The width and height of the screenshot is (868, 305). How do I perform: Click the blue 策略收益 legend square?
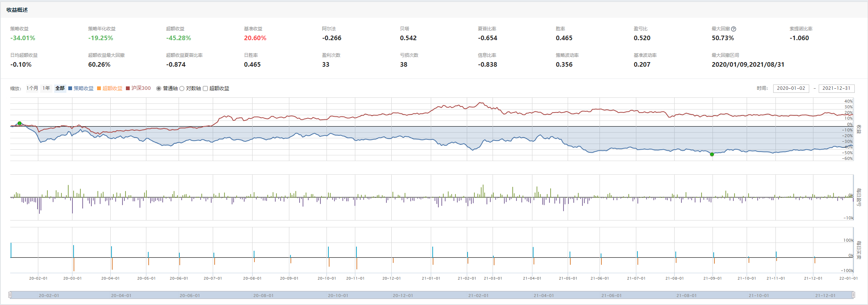click(70, 88)
